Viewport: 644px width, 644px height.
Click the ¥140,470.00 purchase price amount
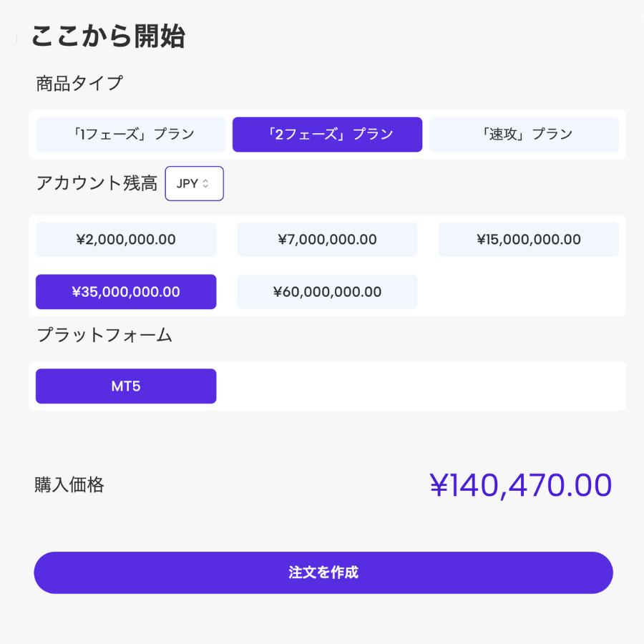520,485
